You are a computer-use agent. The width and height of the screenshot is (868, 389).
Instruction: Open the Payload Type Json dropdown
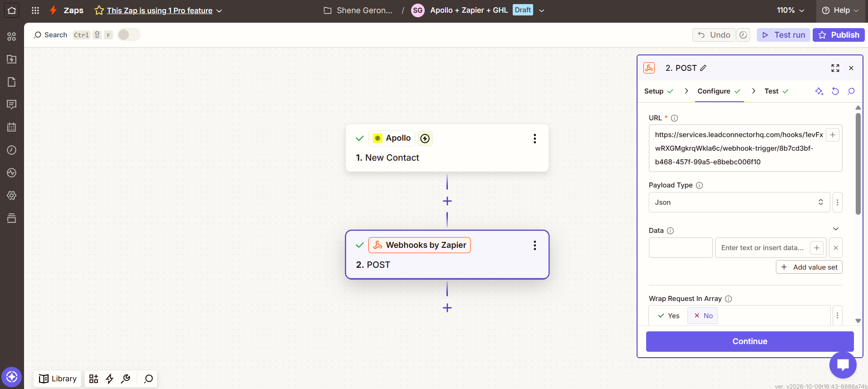(x=739, y=202)
